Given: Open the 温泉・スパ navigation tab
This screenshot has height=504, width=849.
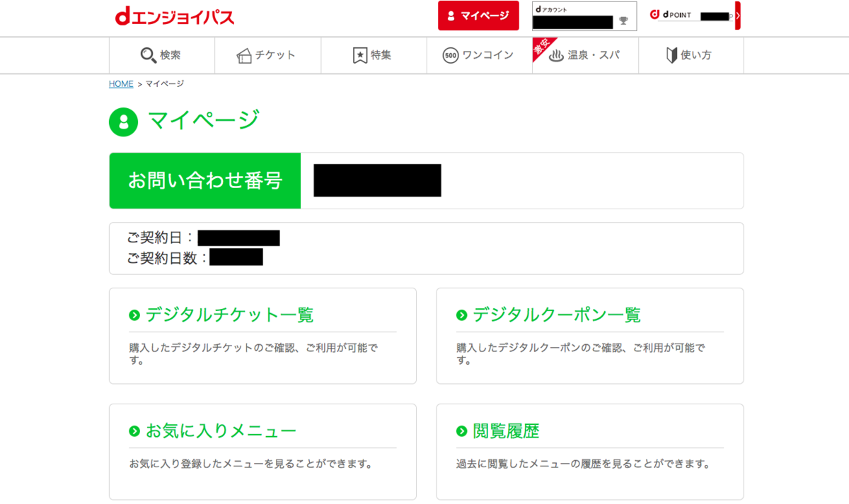Looking at the screenshot, I should point(586,55).
